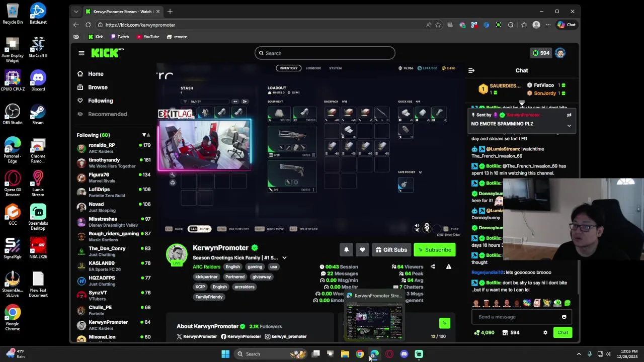This screenshot has height=362, width=644.
Task: Open the remote bookmark
Action: 177,37
